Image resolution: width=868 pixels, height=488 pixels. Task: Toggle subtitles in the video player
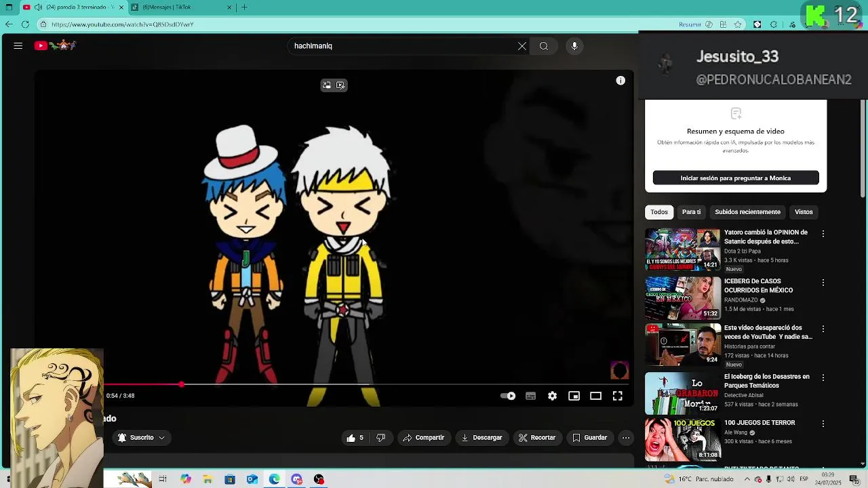pyautogui.click(x=531, y=396)
